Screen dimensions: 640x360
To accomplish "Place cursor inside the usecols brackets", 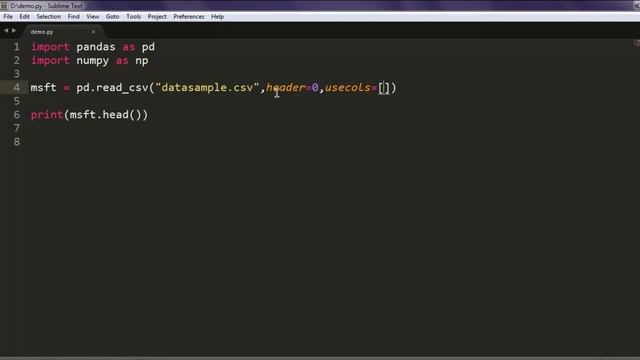I will click(x=384, y=88).
